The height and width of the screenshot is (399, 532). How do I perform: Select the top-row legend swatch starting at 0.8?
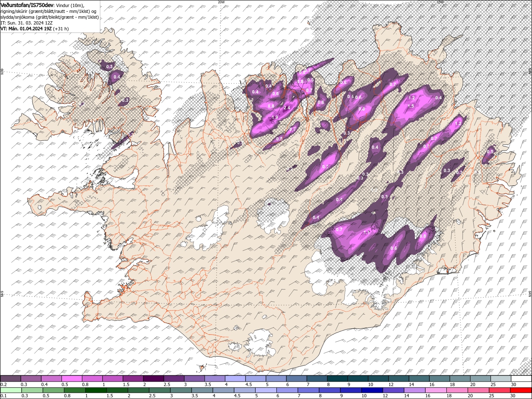[x=92, y=379]
